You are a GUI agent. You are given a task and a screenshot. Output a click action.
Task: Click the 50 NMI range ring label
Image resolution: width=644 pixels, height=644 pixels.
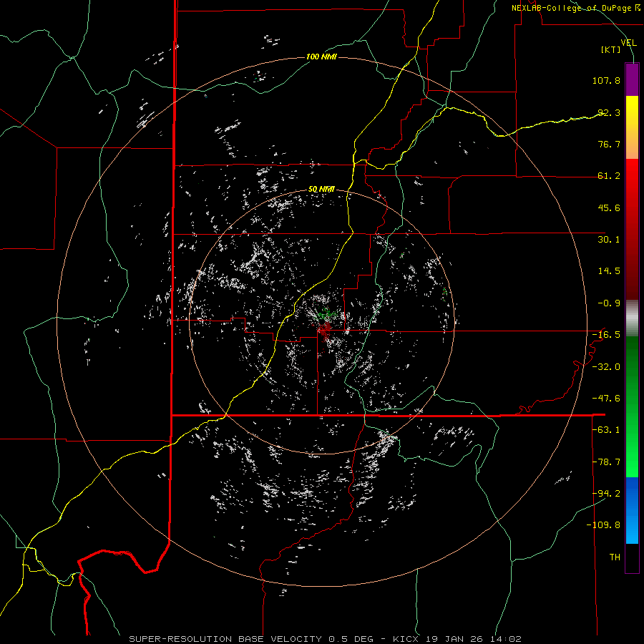321,189
